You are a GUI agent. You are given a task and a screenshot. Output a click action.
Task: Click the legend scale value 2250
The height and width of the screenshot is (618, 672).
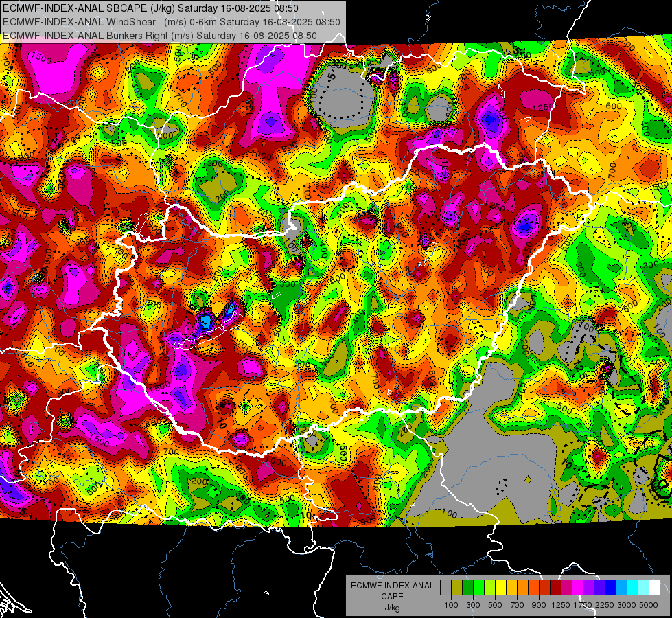(605, 605)
